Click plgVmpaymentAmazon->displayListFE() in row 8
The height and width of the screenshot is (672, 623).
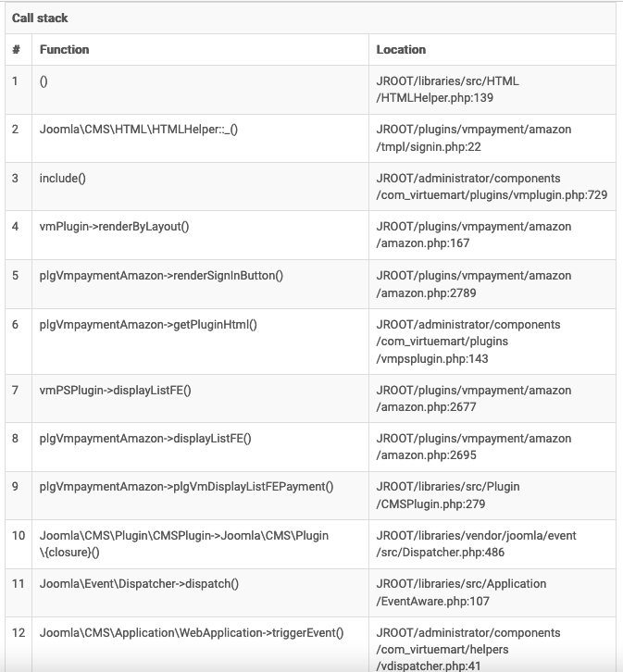click(x=145, y=439)
